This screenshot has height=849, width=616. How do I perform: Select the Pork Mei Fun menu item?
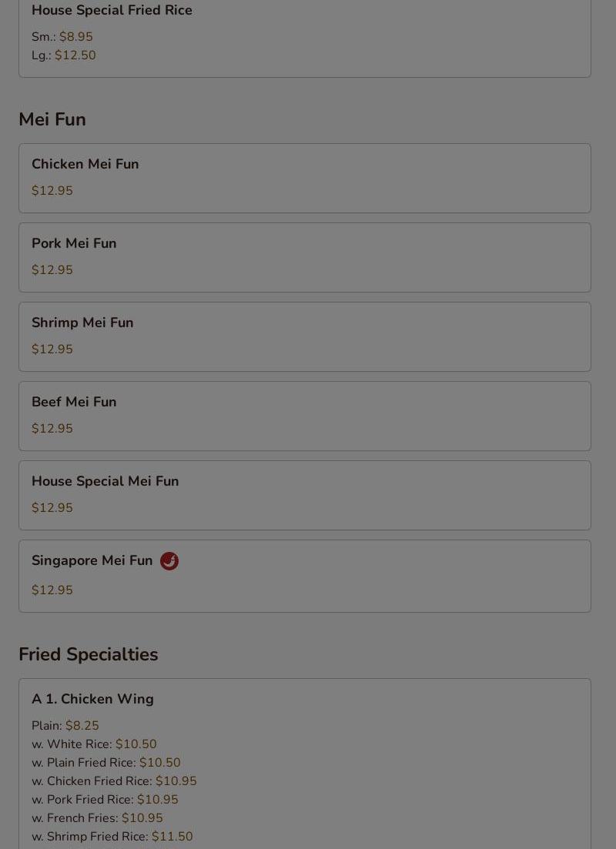pyautogui.click(x=304, y=257)
